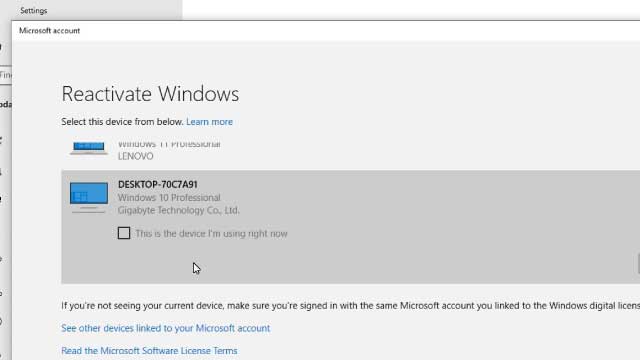Select the DESKTOP-70C7A91 device name
This screenshot has height=360, width=640.
pyautogui.click(x=158, y=184)
